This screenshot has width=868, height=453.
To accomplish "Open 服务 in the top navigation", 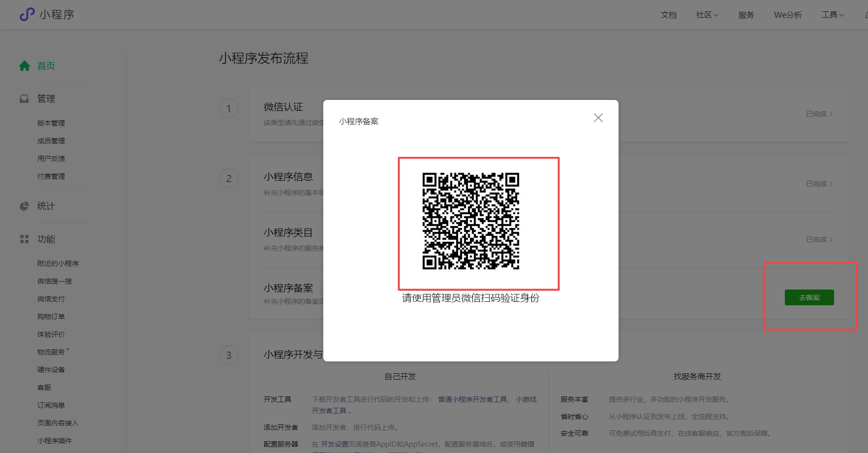I will click(746, 15).
